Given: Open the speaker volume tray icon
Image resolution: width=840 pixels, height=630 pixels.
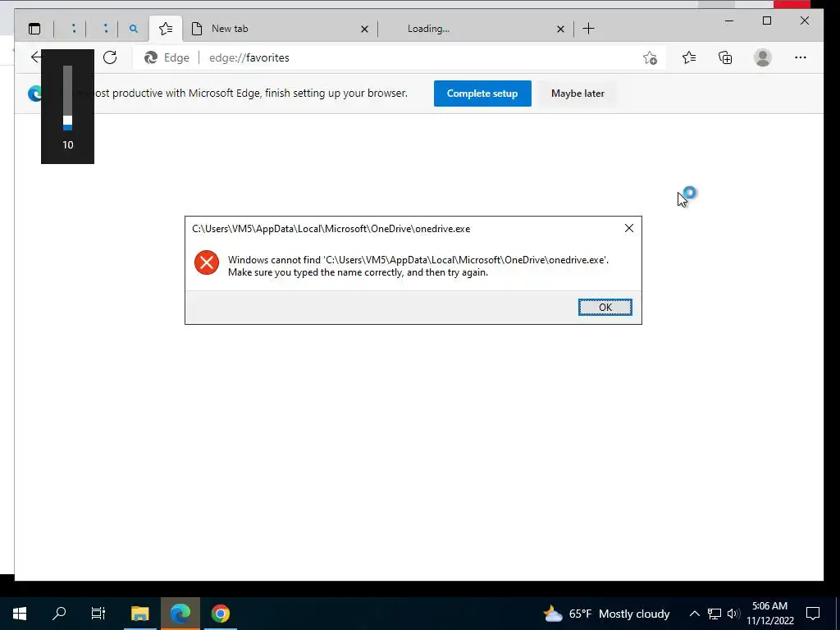Looking at the screenshot, I should coord(733,614).
